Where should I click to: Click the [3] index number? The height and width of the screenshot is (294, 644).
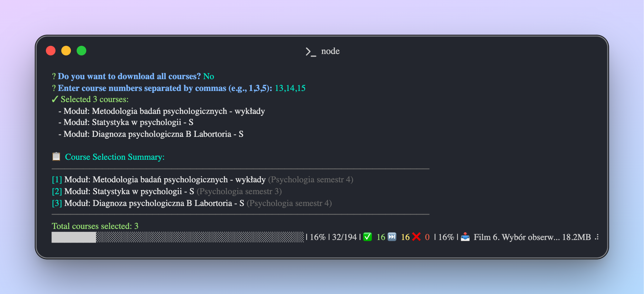click(x=57, y=203)
